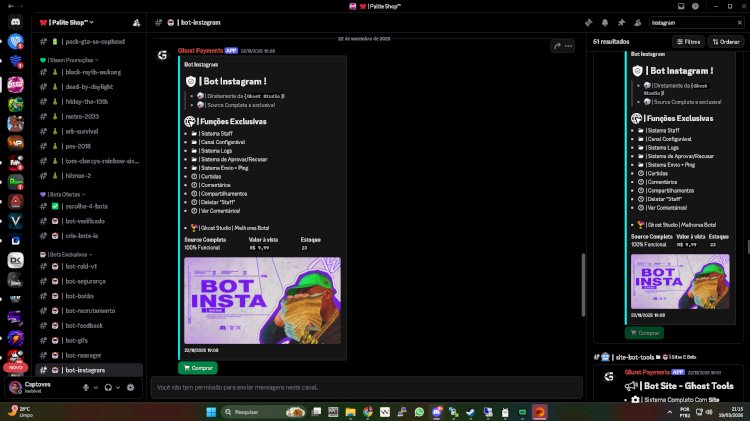Screen dimensions: 750x421
Task: Open tom-clancys-rainbow-six channel
Action: click(x=89, y=161)
